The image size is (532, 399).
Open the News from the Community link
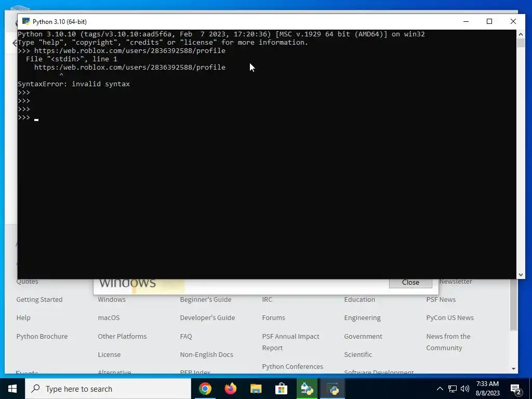[448, 342]
